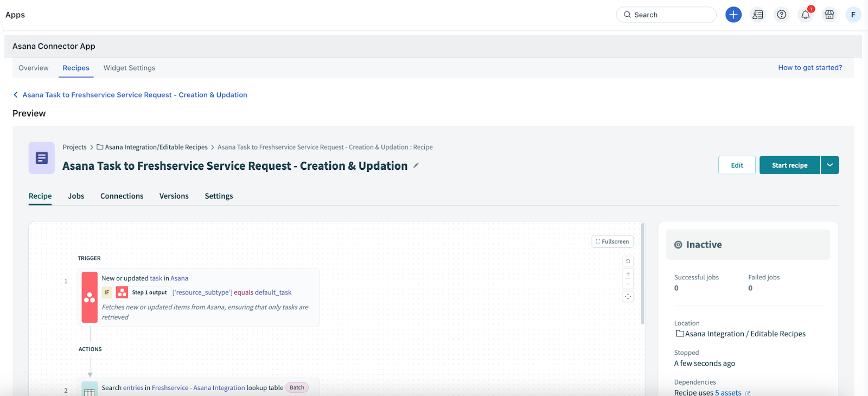This screenshot has height=396, width=868.
Task: Switch to the Overview tab
Action: tap(34, 68)
